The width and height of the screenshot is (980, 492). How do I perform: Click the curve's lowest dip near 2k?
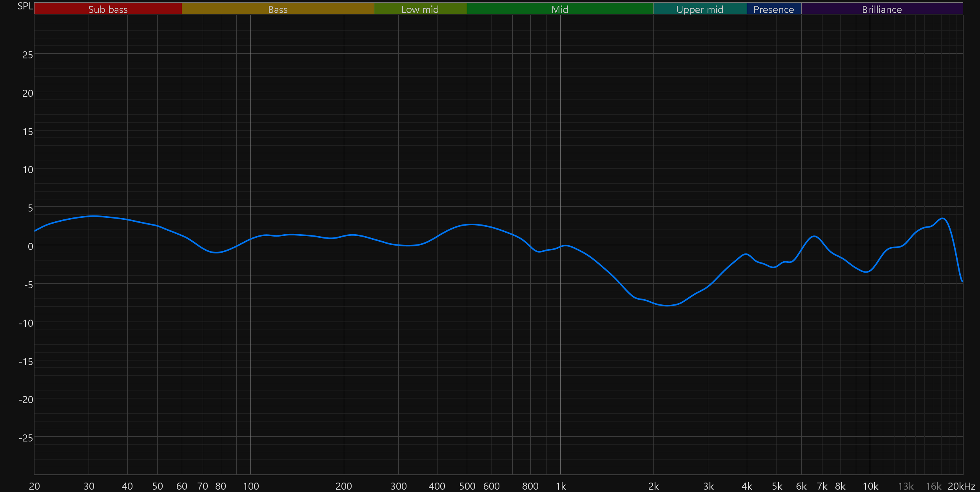668,306
